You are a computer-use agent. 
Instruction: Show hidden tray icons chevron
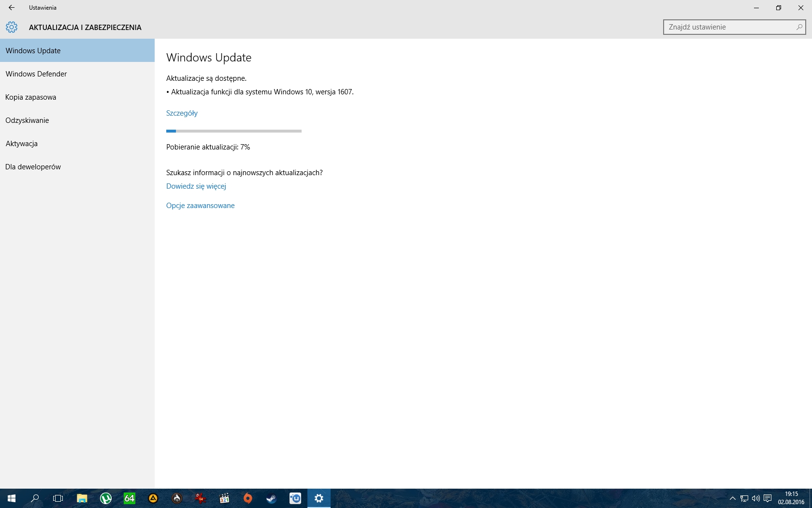(733, 498)
